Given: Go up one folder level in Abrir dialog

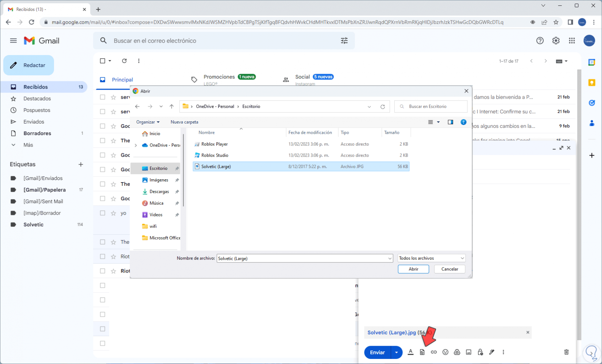Looking at the screenshot, I should (171, 106).
